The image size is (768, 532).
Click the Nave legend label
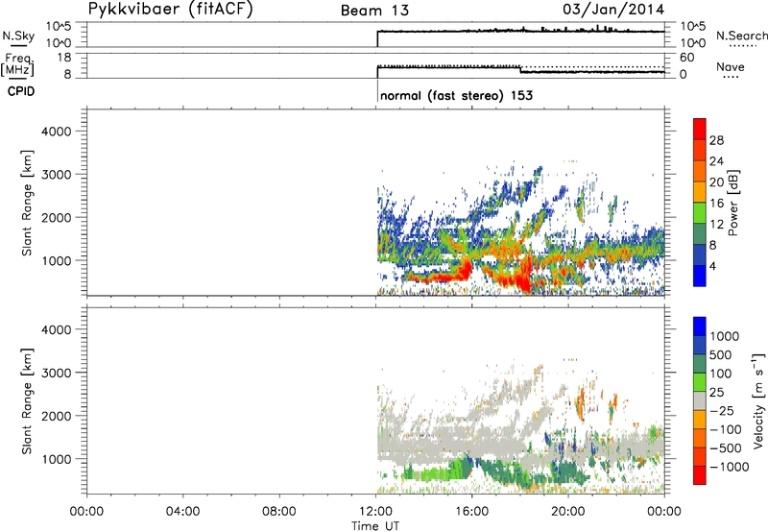(730, 66)
